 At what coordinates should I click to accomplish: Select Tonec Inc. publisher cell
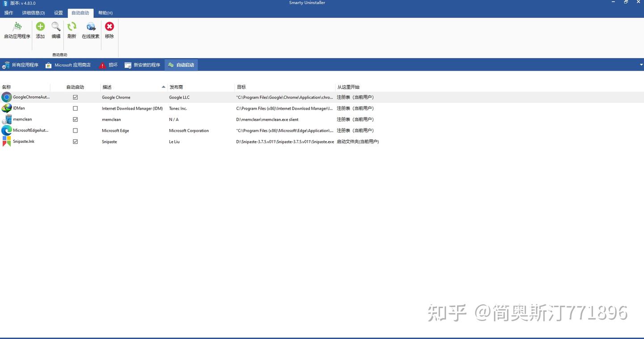[x=178, y=108]
